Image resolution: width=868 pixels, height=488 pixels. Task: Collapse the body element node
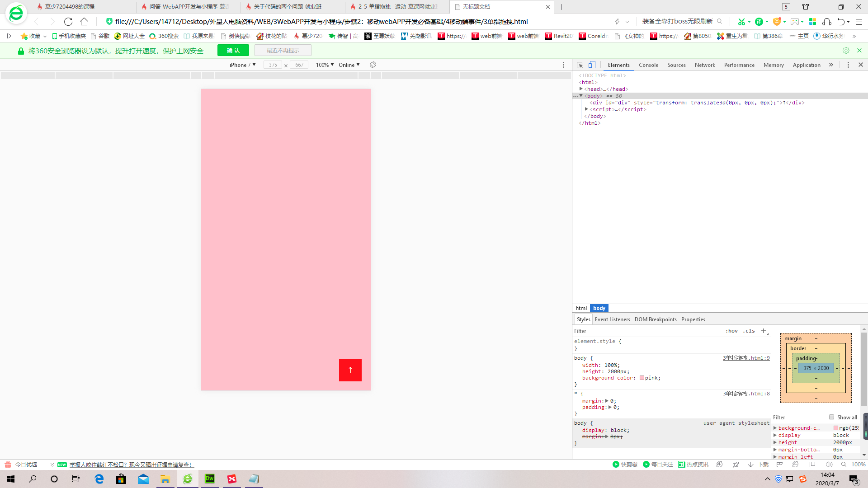point(581,96)
